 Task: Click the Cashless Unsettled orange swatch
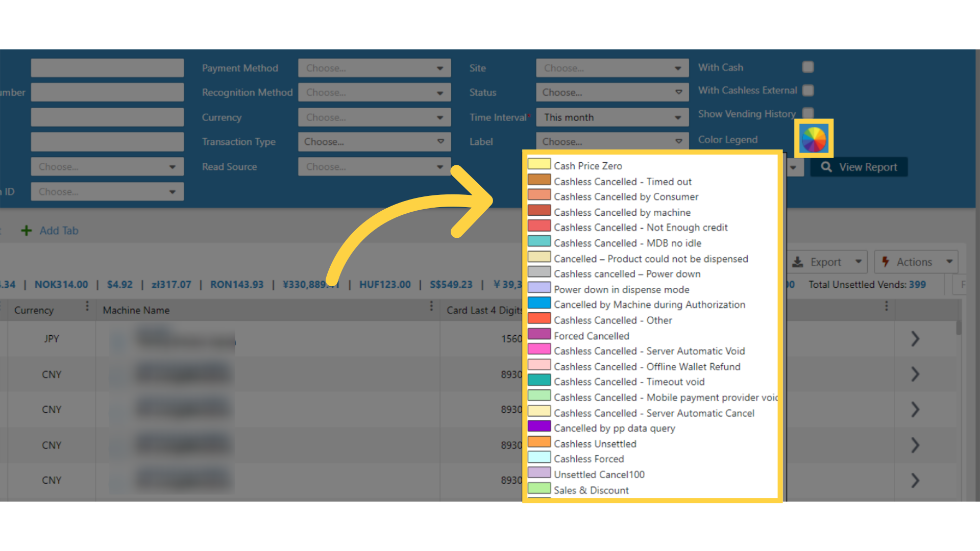coord(539,442)
